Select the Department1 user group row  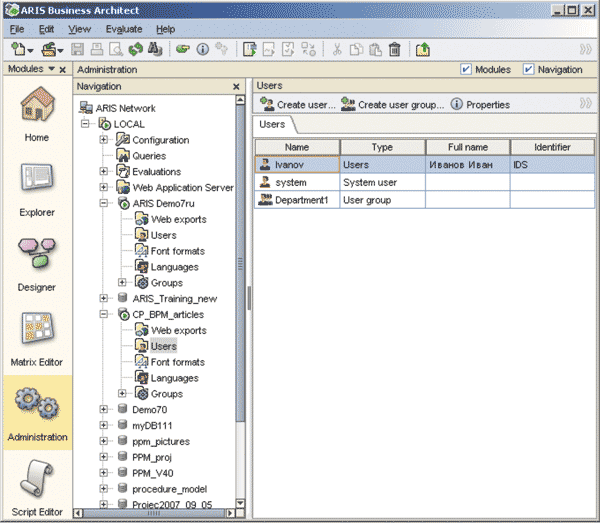(425, 200)
